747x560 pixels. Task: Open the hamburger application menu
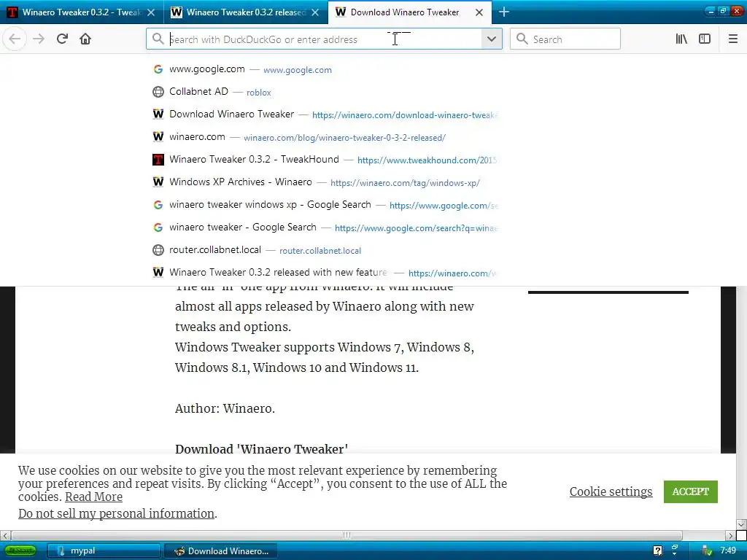[733, 39]
